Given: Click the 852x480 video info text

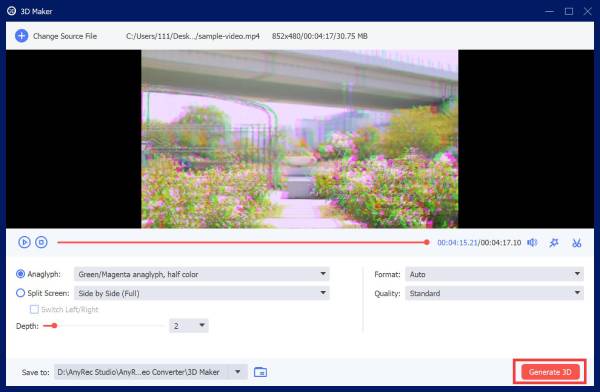Looking at the screenshot, I should (320, 36).
